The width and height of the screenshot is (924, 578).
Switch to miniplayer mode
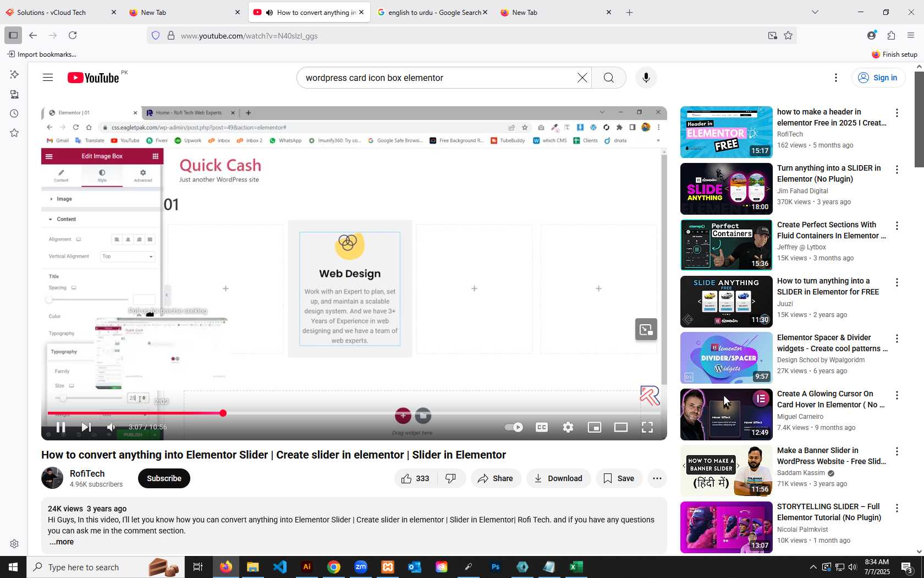pos(595,427)
